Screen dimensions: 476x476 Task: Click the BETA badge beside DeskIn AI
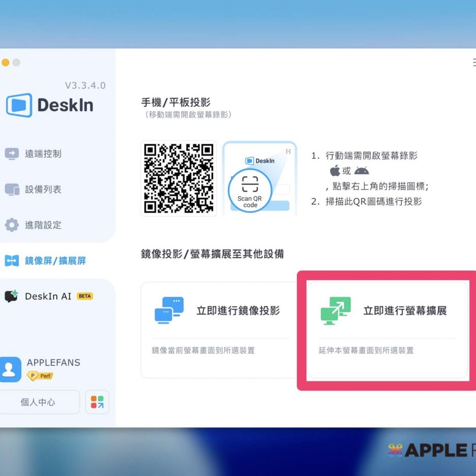pyautogui.click(x=85, y=296)
